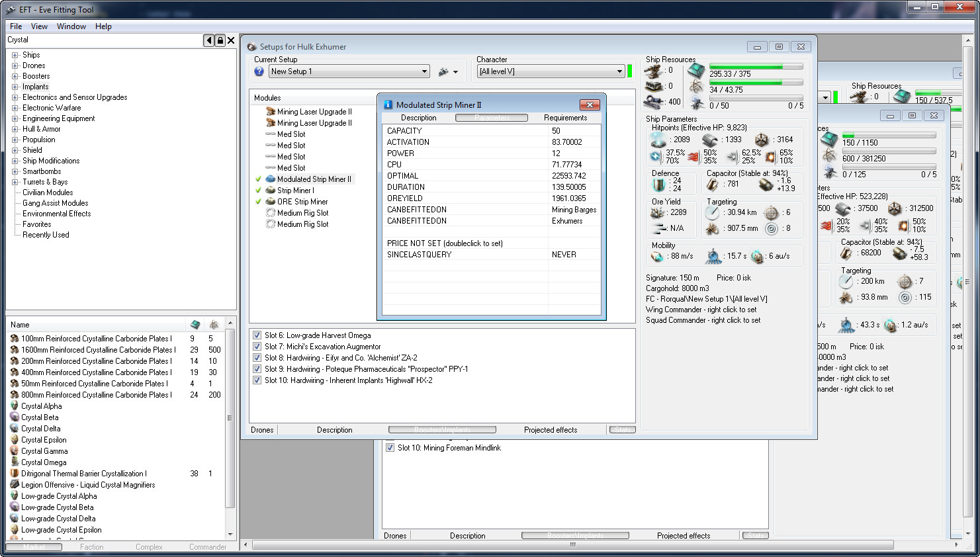Uncheck Slot 10 Hardwiring Highwall HX-2
Screen dimensions: 980x557
tap(257, 380)
